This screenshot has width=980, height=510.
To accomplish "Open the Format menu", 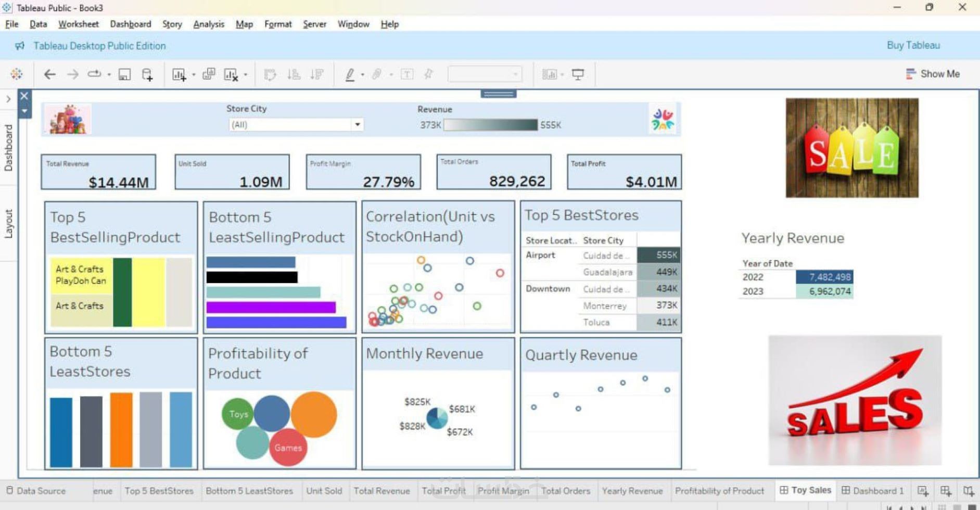I will pos(278,24).
